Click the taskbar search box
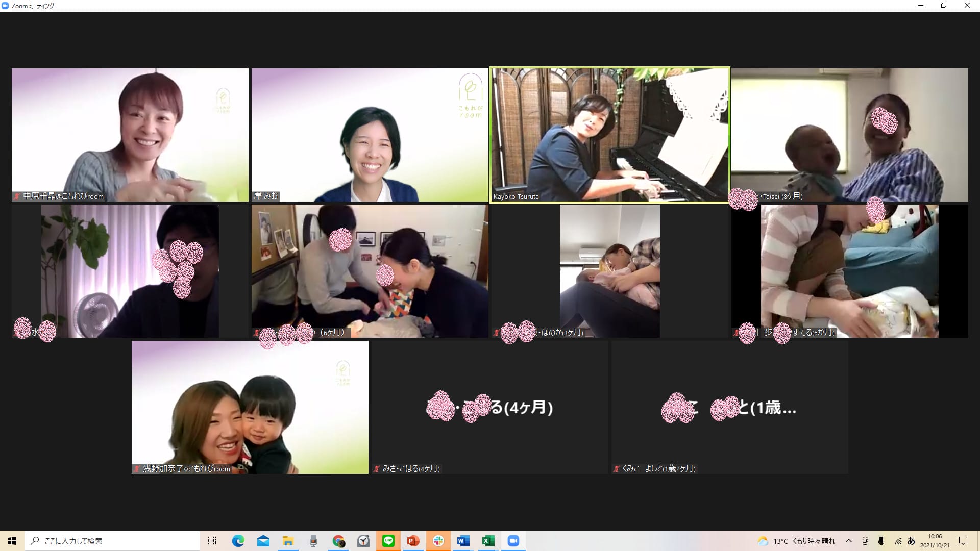 click(x=112, y=541)
